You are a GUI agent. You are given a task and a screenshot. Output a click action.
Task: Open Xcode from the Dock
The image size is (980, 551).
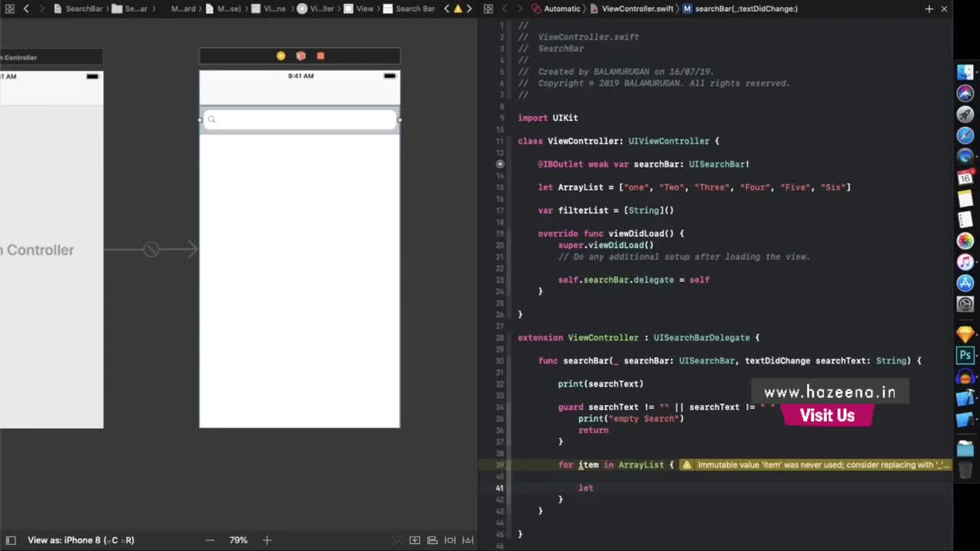965,398
